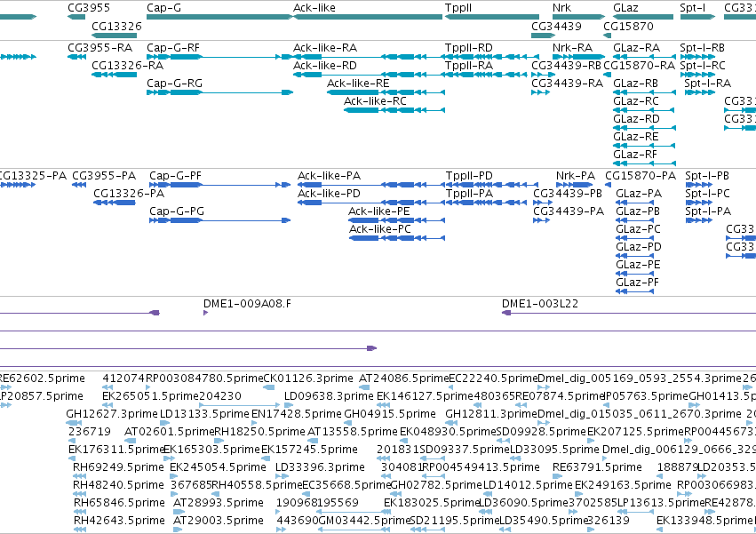Select the Cap-G gene bar
This screenshot has height=534, width=756.
[219, 17]
